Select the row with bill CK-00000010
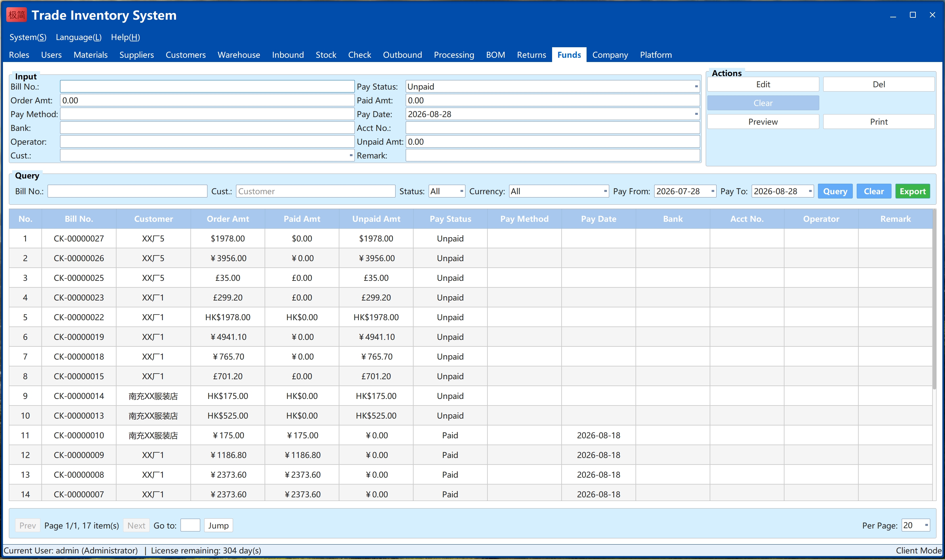Viewport: 945px width, 560px height. [x=471, y=435]
